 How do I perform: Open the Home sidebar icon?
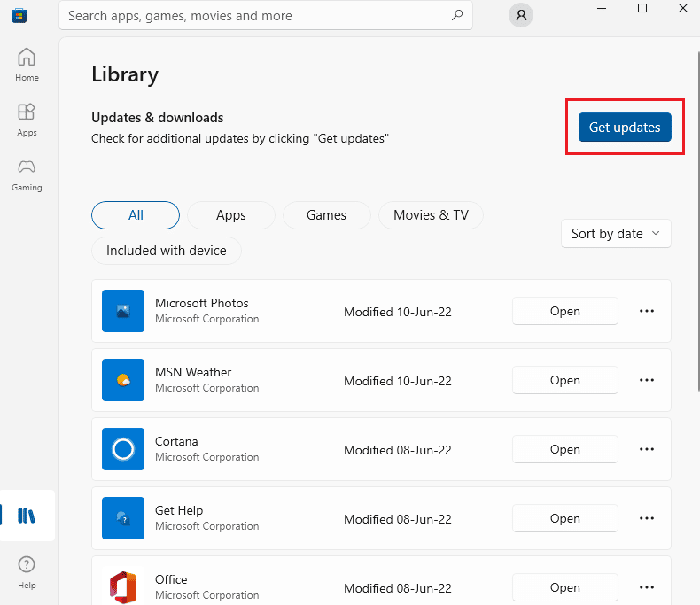pos(27,64)
